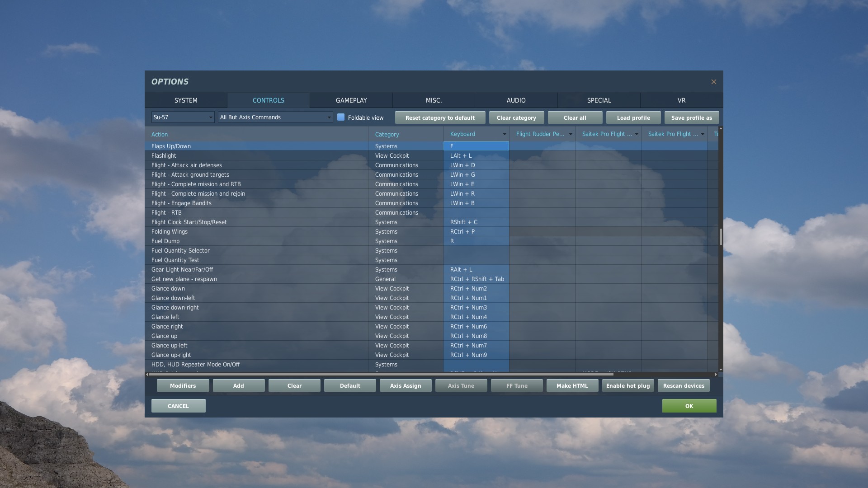Click the CANCEL button

[178, 406]
